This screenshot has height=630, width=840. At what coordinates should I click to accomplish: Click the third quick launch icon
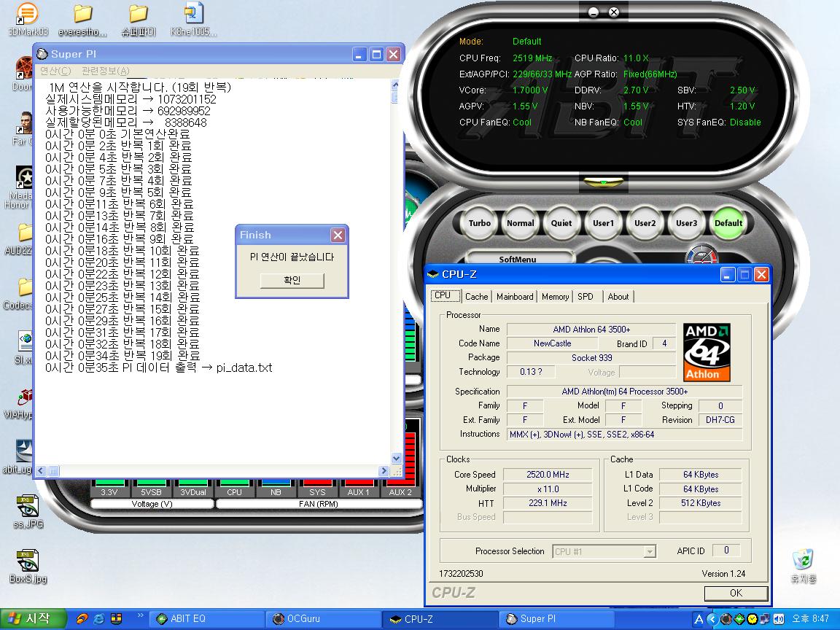point(116,619)
